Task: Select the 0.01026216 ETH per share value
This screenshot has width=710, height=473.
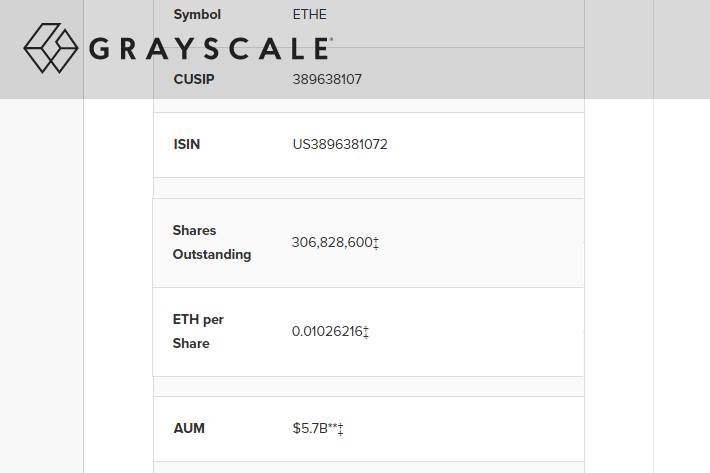Action: point(327,332)
